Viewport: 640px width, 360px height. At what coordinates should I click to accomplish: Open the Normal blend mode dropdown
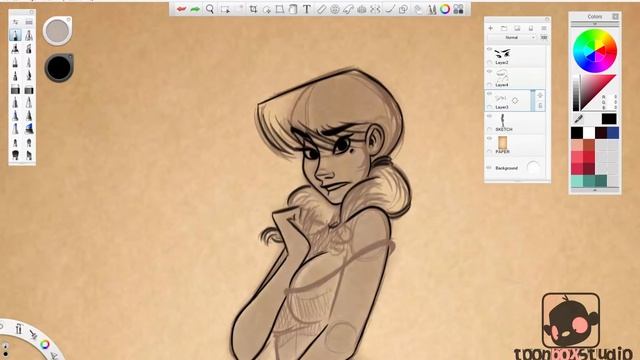512,38
